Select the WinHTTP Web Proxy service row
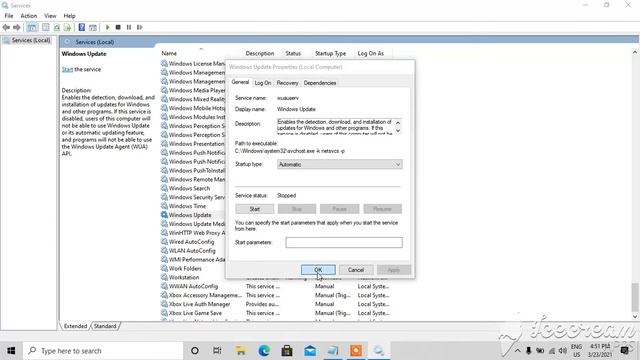Screen dimensions: 640x360 coord(193,233)
